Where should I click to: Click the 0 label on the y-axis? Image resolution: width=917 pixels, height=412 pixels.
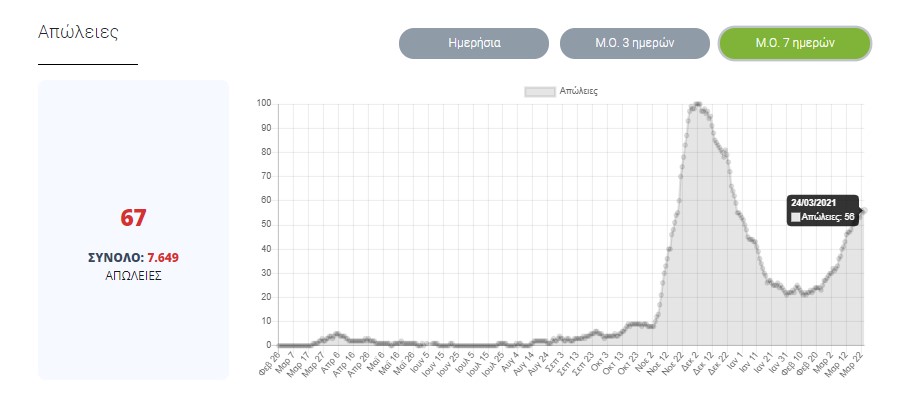(269, 345)
